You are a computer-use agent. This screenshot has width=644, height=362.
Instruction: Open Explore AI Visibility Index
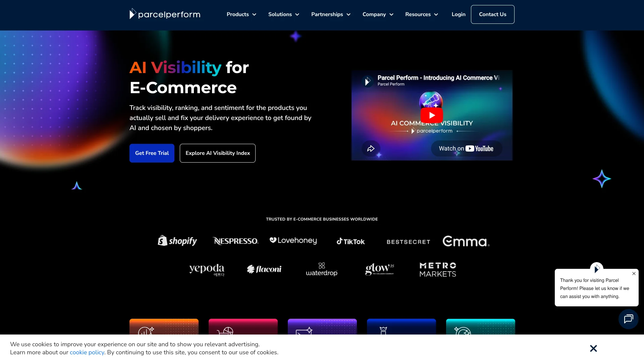point(218,153)
